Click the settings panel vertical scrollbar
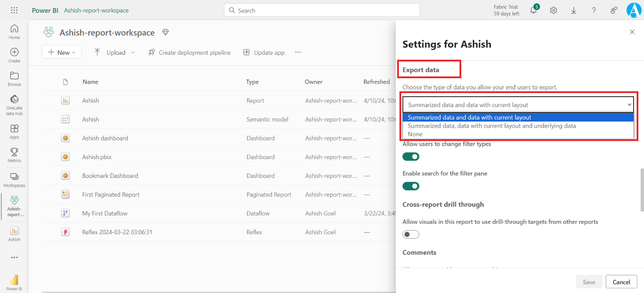 (x=642, y=190)
